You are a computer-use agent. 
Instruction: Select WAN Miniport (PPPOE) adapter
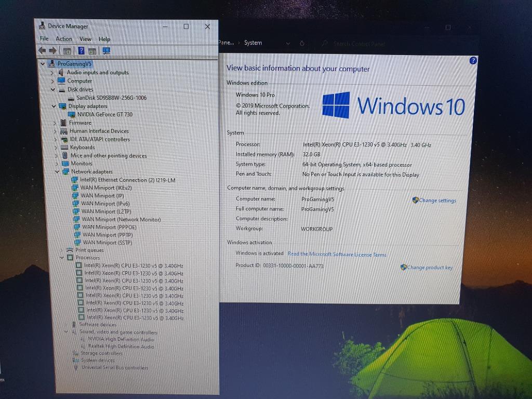[x=109, y=228]
